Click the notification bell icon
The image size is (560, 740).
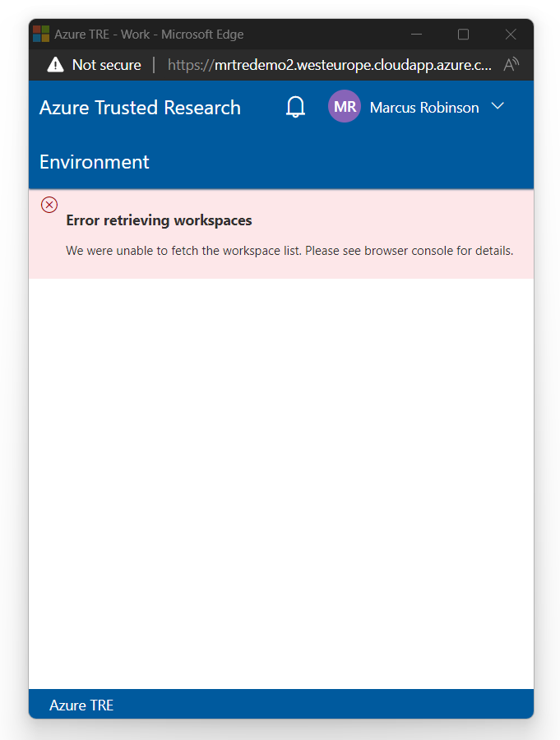point(295,106)
